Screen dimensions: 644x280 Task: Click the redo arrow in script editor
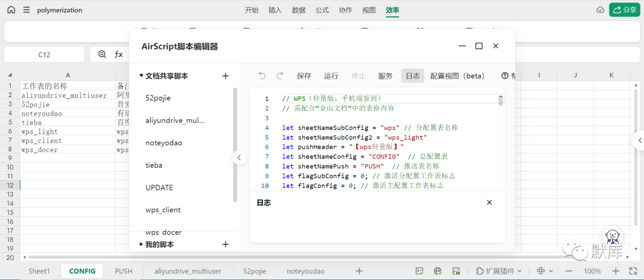click(x=280, y=76)
